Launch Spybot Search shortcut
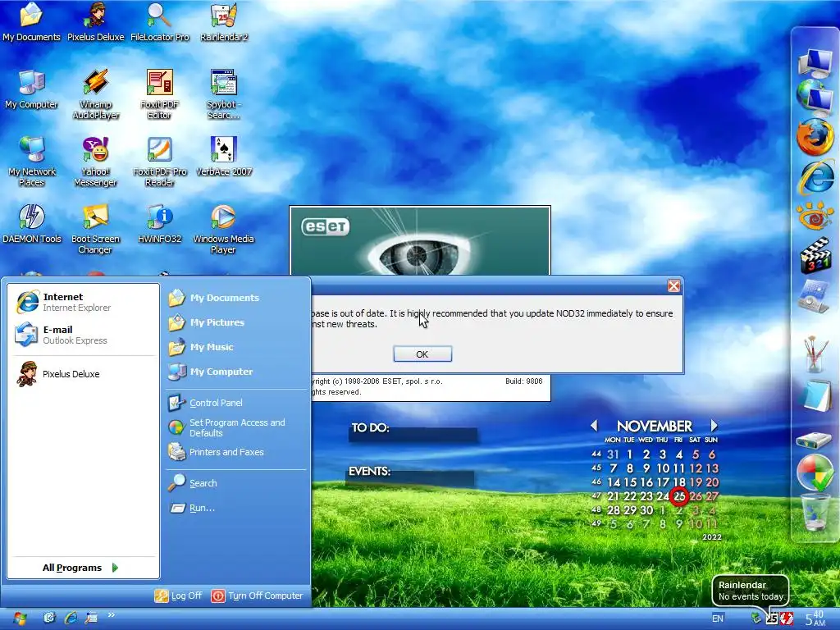This screenshot has height=630, width=840. coord(223,94)
